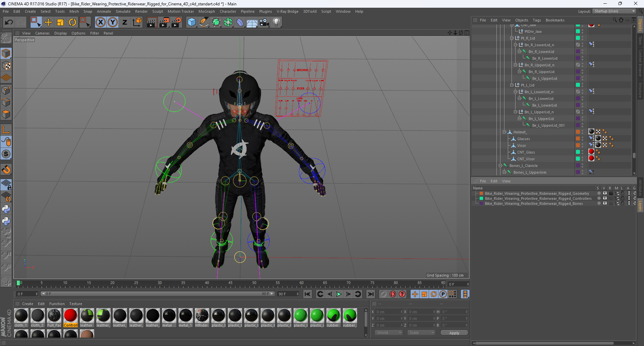Select the Controll red material
The height and width of the screenshot is (346, 644).
(70, 318)
